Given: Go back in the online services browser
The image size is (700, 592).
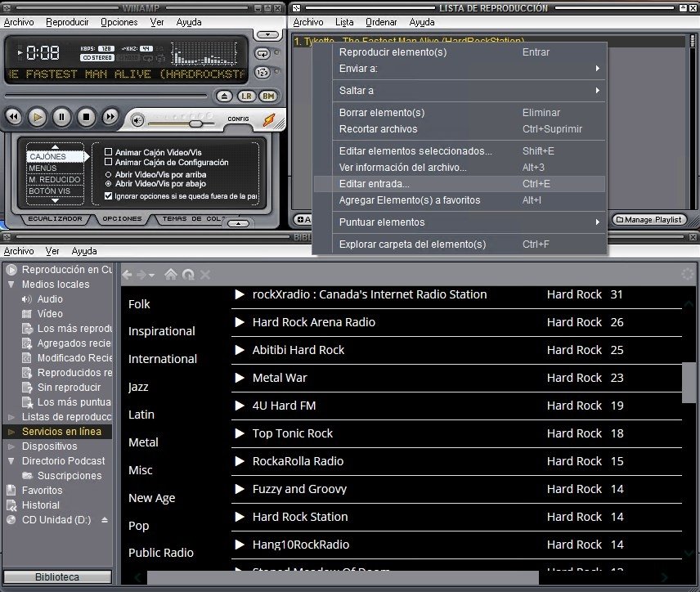Looking at the screenshot, I should [x=127, y=275].
